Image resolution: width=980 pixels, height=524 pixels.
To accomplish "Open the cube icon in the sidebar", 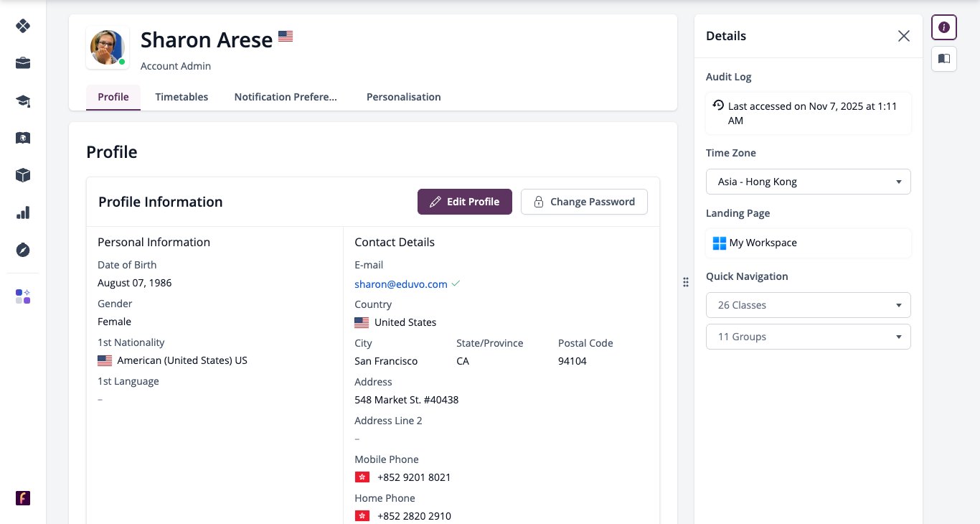I will pyautogui.click(x=23, y=175).
